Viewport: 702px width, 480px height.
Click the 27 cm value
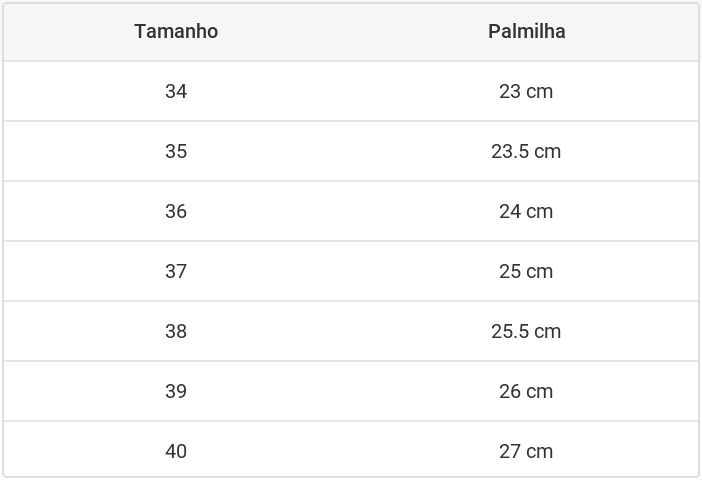pyautogui.click(x=526, y=451)
